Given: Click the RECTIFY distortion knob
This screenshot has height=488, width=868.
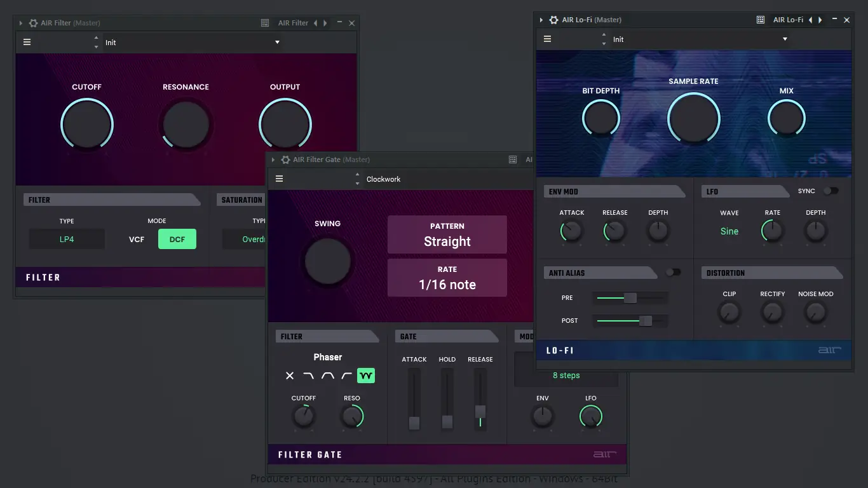Looking at the screenshot, I should coord(773,313).
